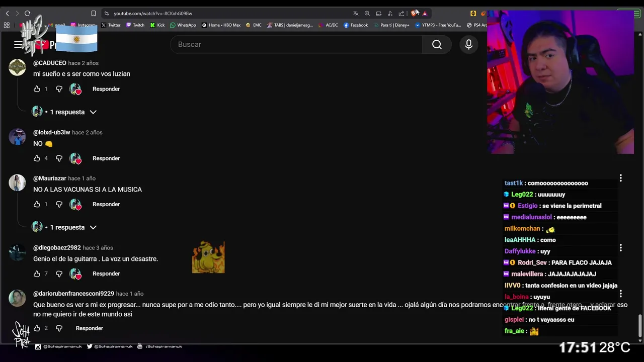Screen dimensions: 644x362
Task: Open the TABS danieljamesg bookmark
Action: click(x=290, y=25)
